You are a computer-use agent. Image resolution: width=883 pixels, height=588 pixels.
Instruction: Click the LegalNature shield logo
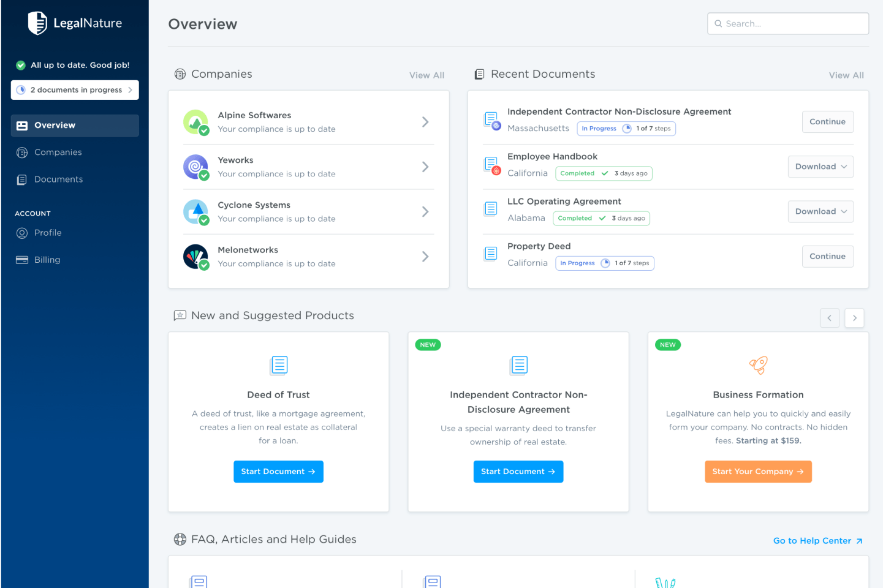[x=37, y=23]
